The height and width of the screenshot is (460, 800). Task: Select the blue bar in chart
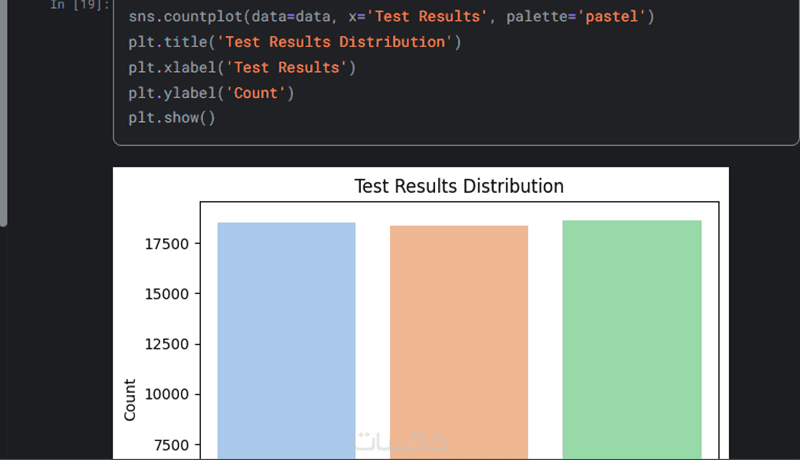pos(286,340)
